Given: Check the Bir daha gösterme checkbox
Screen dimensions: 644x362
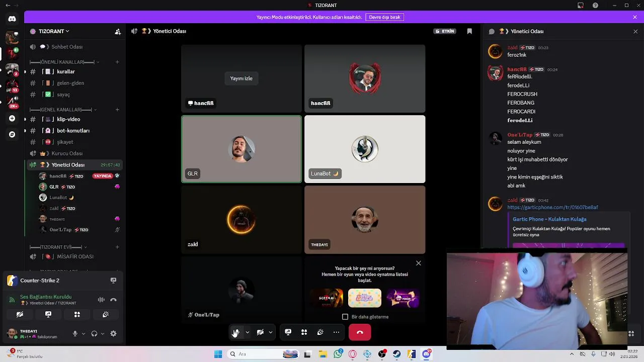Looking at the screenshot, I should click(x=345, y=317).
